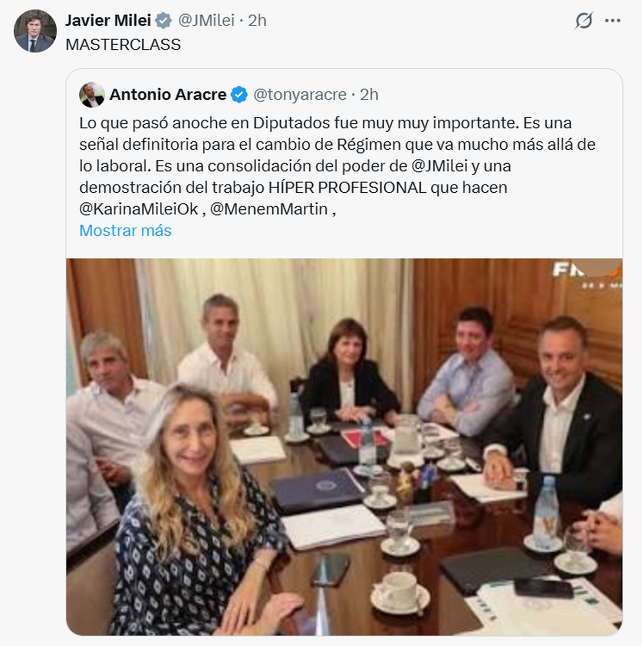Click the Javier Milei display name

(x=108, y=20)
